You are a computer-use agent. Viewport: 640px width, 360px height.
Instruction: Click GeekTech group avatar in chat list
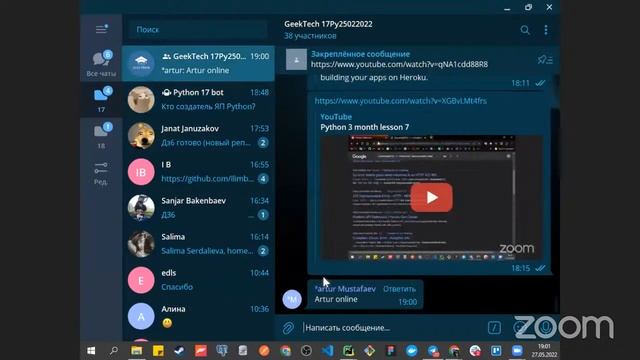pyautogui.click(x=141, y=63)
